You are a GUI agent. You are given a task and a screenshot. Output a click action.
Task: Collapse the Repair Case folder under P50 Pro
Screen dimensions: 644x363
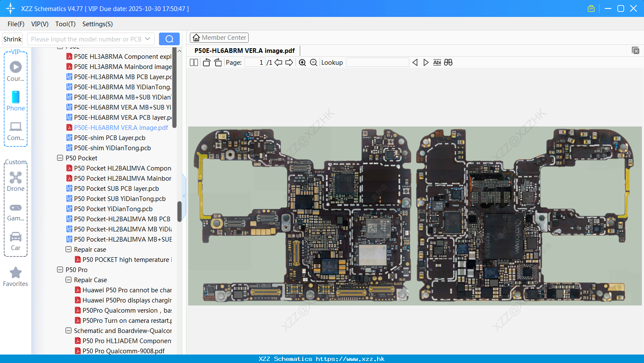click(x=69, y=280)
